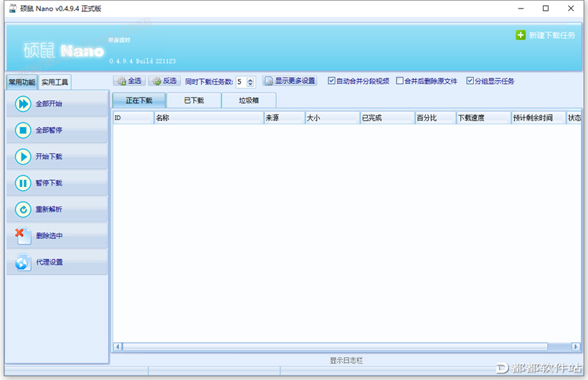Open 代理设置 proxy settings globe icon
Image resolution: width=588 pixels, height=380 pixels.
pyautogui.click(x=23, y=262)
